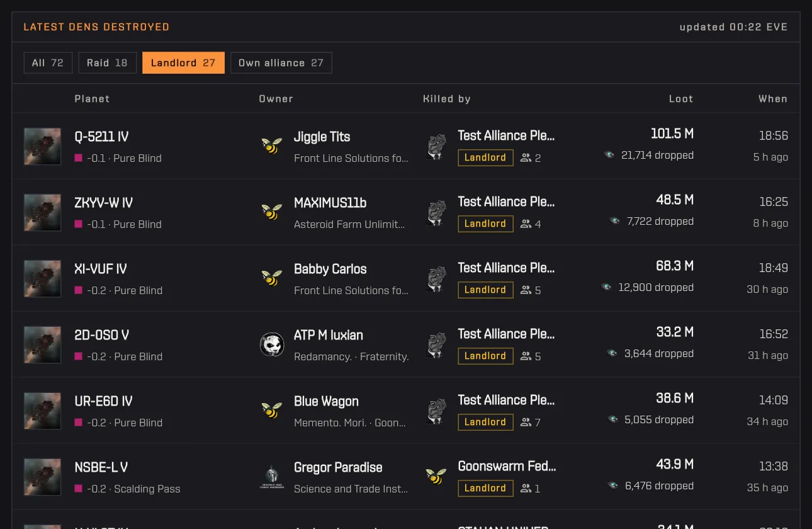Click the Landlord badge in NSBE-L V row
Viewport: 812px width, 529px height.
click(x=485, y=488)
